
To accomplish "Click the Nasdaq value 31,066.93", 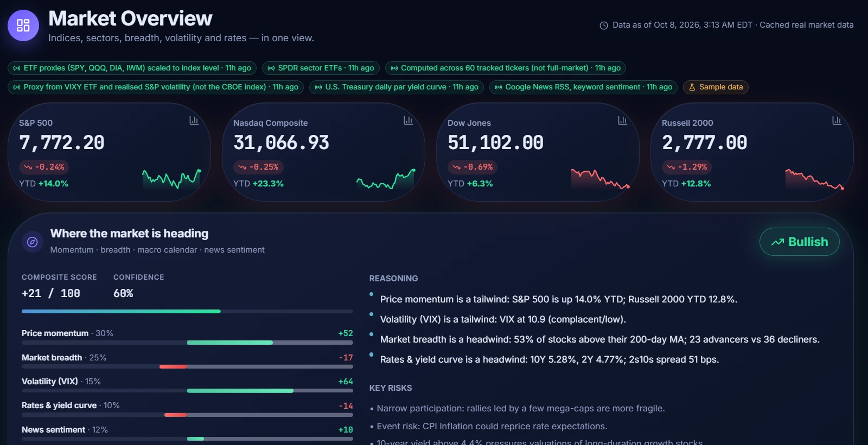I will point(281,143).
